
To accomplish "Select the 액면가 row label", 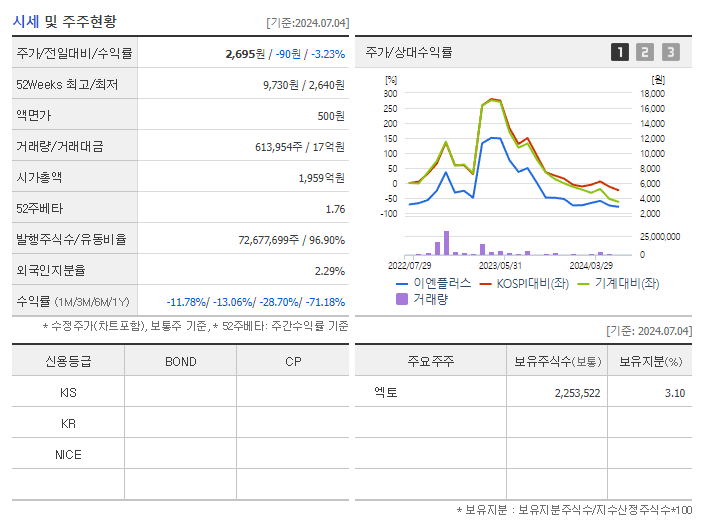I will tap(34, 115).
